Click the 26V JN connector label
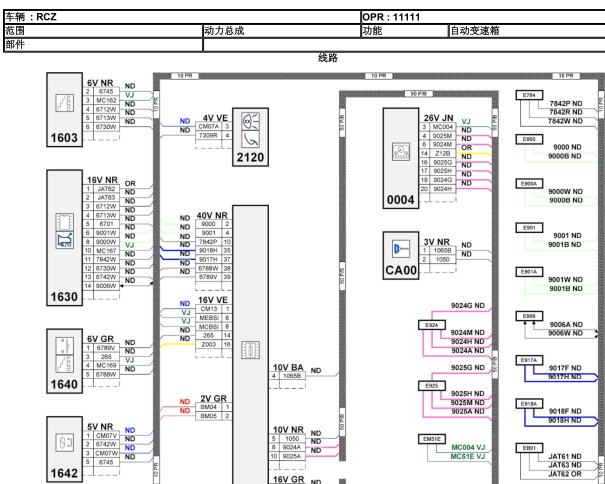This screenshot has width=605, height=484. point(438,118)
